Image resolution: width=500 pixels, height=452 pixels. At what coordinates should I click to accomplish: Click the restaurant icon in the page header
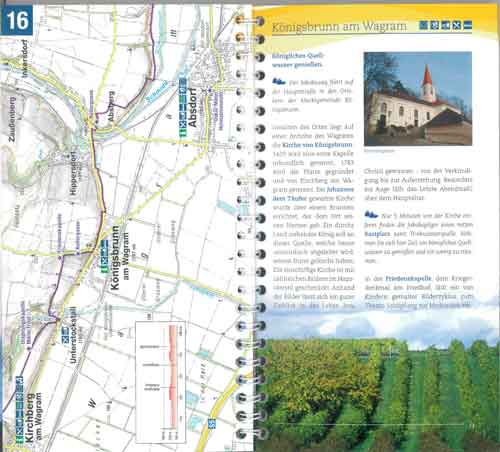[457, 25]
